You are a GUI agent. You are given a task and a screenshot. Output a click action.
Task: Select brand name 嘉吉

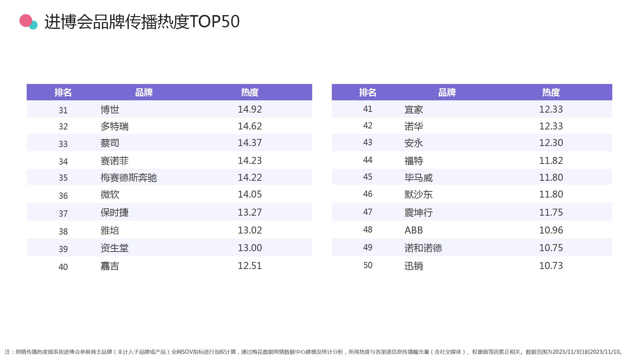pos(110,266)
